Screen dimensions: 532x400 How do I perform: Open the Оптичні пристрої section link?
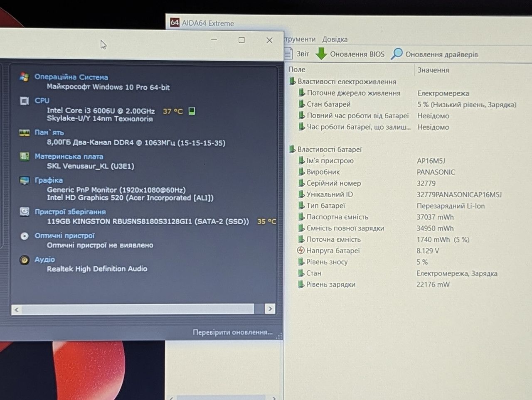[64, 236]
